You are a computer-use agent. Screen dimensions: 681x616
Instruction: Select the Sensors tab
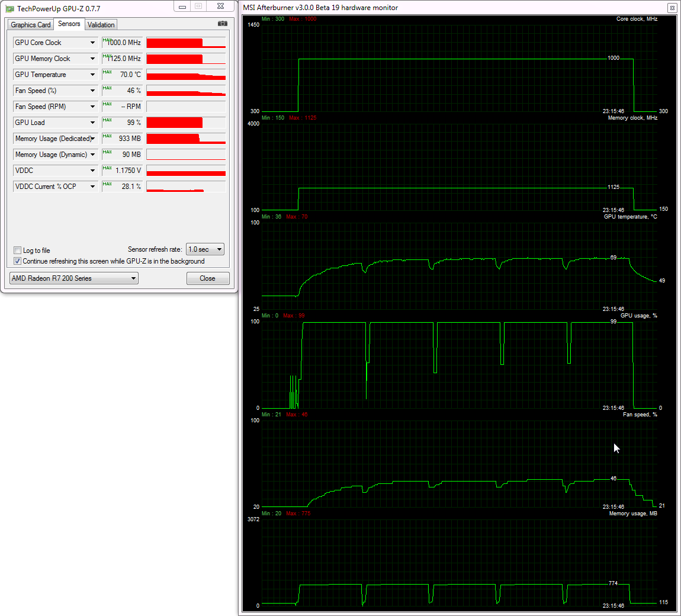coord(69,24)
